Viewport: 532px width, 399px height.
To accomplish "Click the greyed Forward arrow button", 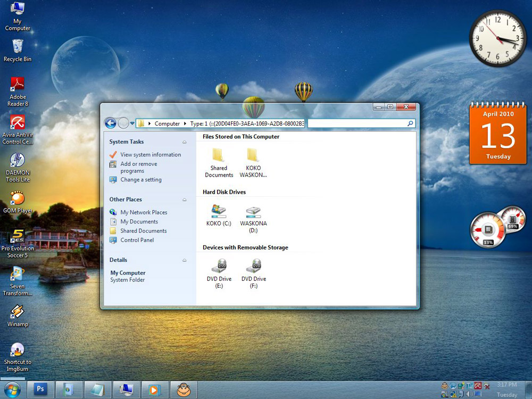I will coord(123,123).
